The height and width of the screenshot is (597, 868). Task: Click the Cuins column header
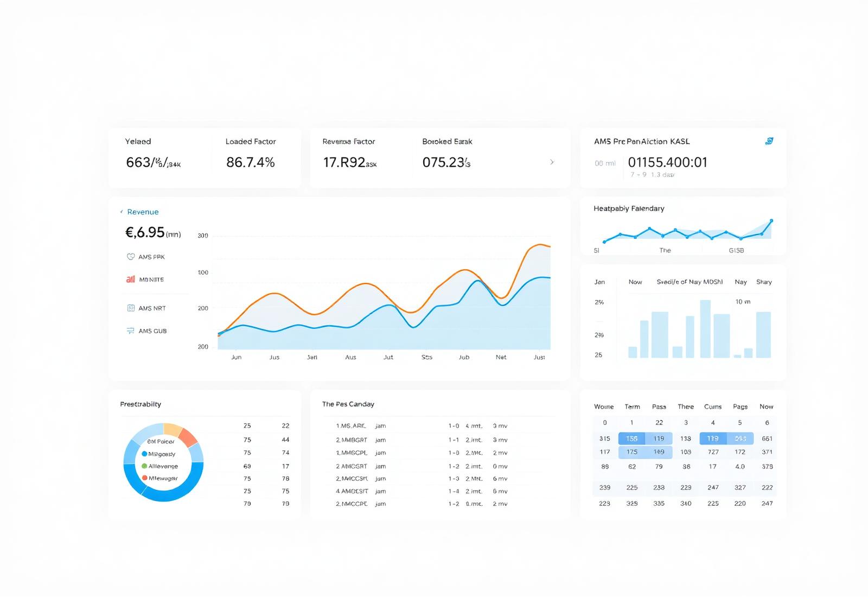click(x=713, y=407)
